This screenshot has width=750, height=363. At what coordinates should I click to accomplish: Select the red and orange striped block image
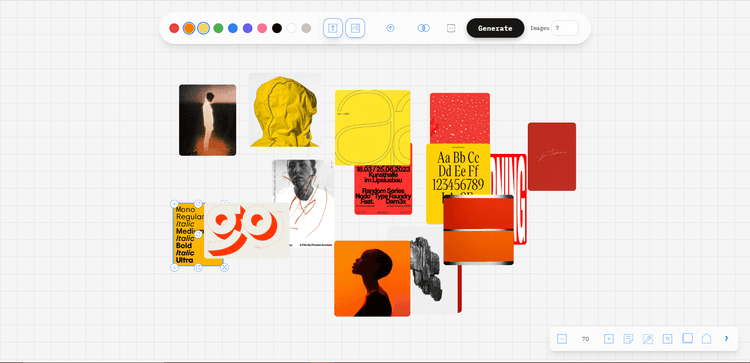(478, 230)
